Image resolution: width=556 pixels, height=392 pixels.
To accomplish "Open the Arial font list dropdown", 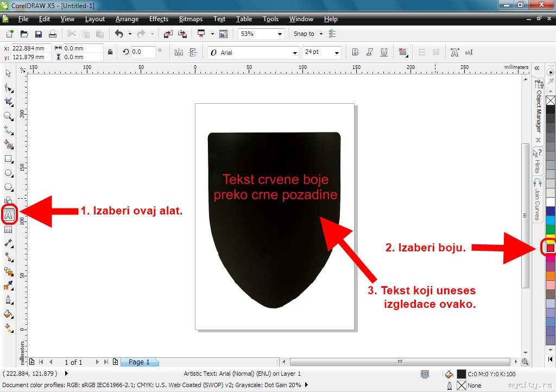I will 295,53.
